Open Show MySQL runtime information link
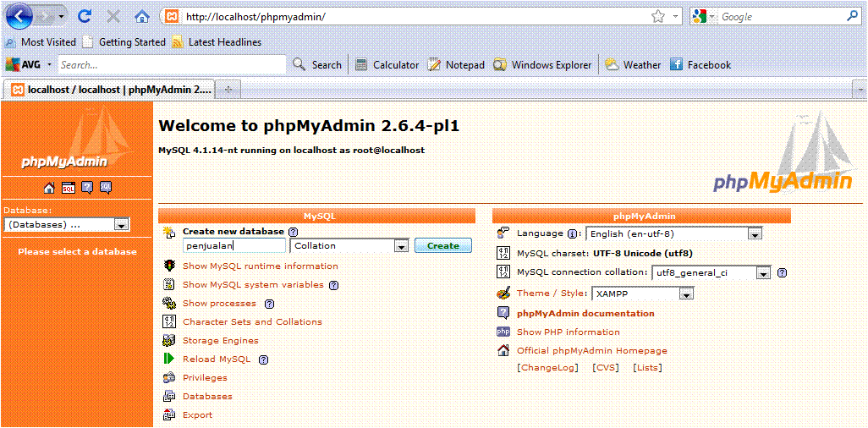Image resolution: width=868 pixels, height=428 pixels. pos(261,266)
